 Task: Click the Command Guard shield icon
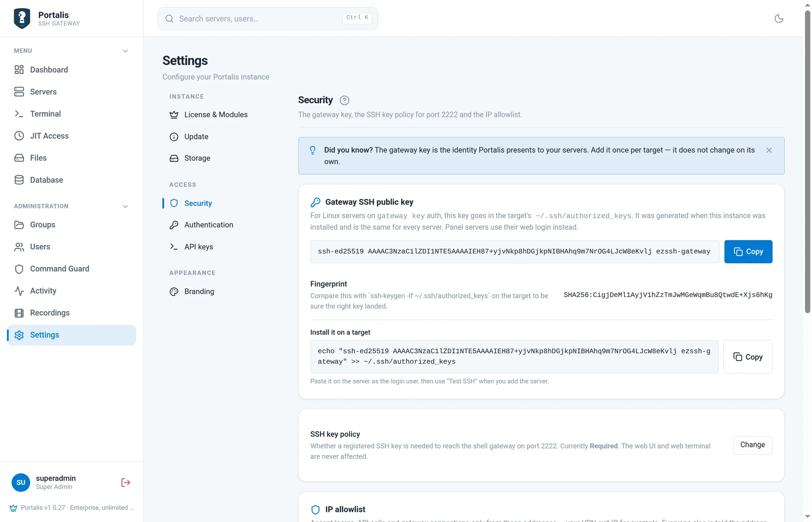click(19, 269)
